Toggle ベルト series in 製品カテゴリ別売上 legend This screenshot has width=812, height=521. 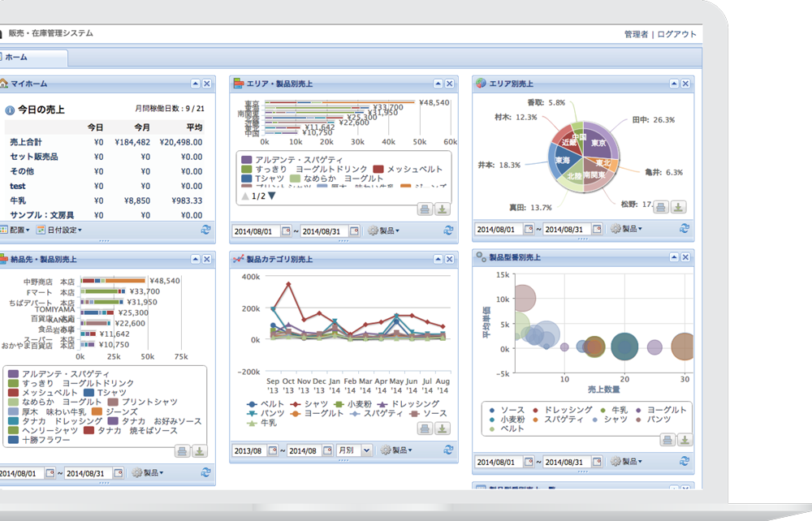click(x=266, y=404)
